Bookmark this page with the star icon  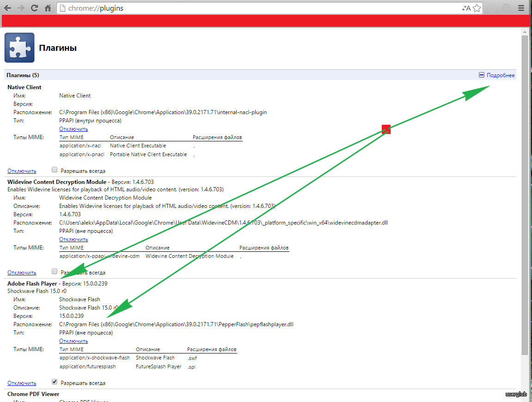click(477, 8)
